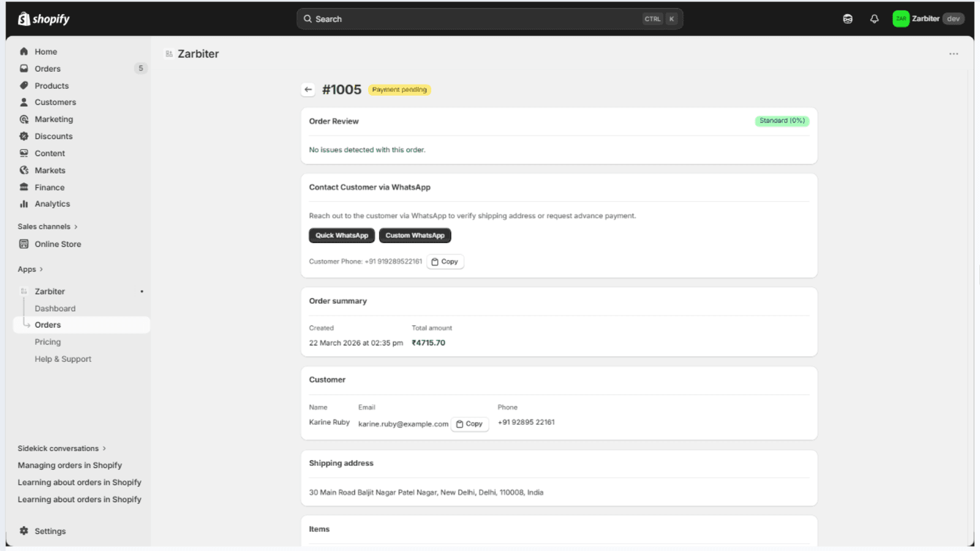Open the Sidekick assistant icon in top bar
980x551 pixels.
[x=848, y=19]
